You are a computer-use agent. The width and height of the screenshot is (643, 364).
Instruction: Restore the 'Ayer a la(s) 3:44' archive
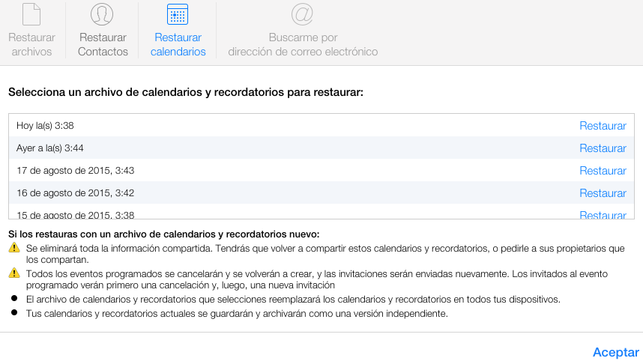pyautogui.click(x=603, y=148)
